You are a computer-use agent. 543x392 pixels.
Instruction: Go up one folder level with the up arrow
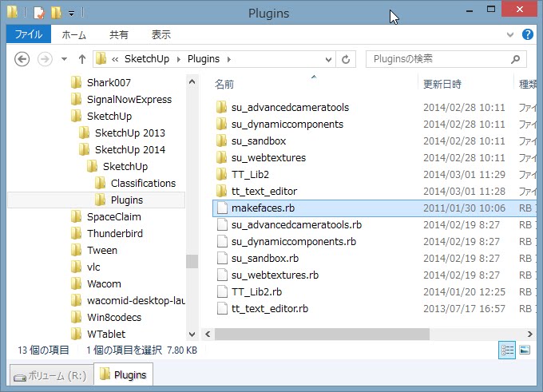coord(82,59)
